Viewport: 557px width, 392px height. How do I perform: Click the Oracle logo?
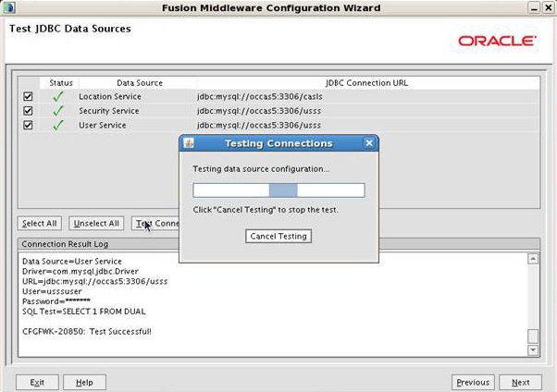pos(496,42)
